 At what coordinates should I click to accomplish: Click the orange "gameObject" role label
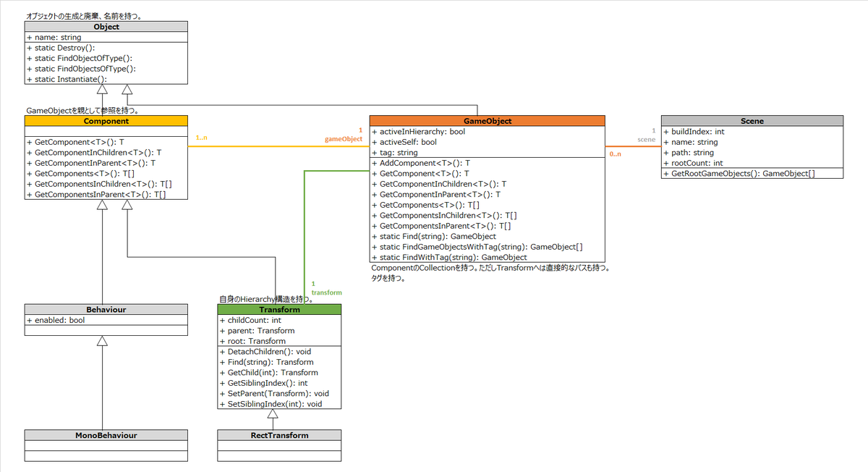(x=344, y=139)
